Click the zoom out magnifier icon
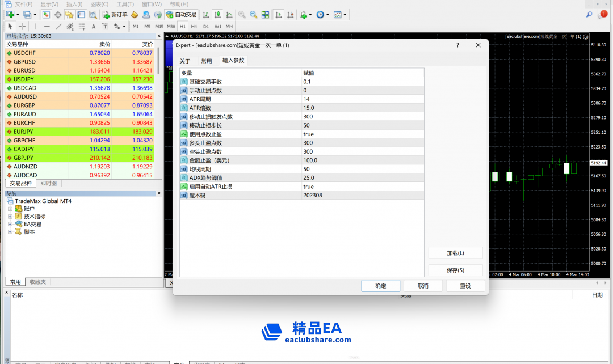Viewport: 613px width, 364px height. [253, 14]
